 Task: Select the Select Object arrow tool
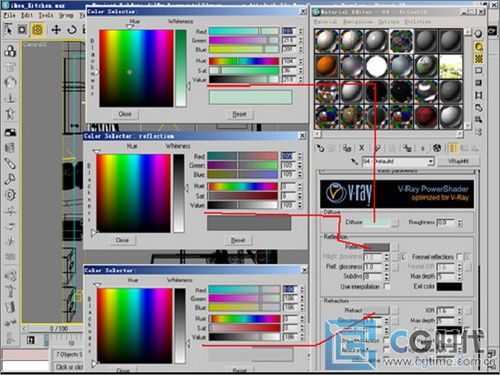(x=8, y=30)
